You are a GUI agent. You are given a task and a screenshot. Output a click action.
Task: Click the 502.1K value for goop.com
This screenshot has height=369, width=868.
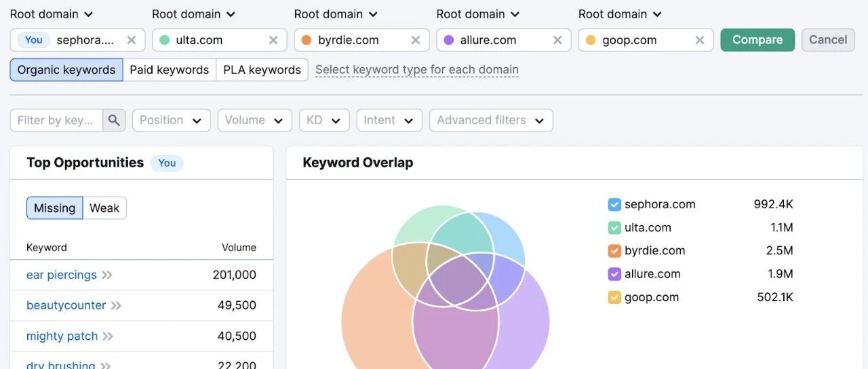pos(775,297)
